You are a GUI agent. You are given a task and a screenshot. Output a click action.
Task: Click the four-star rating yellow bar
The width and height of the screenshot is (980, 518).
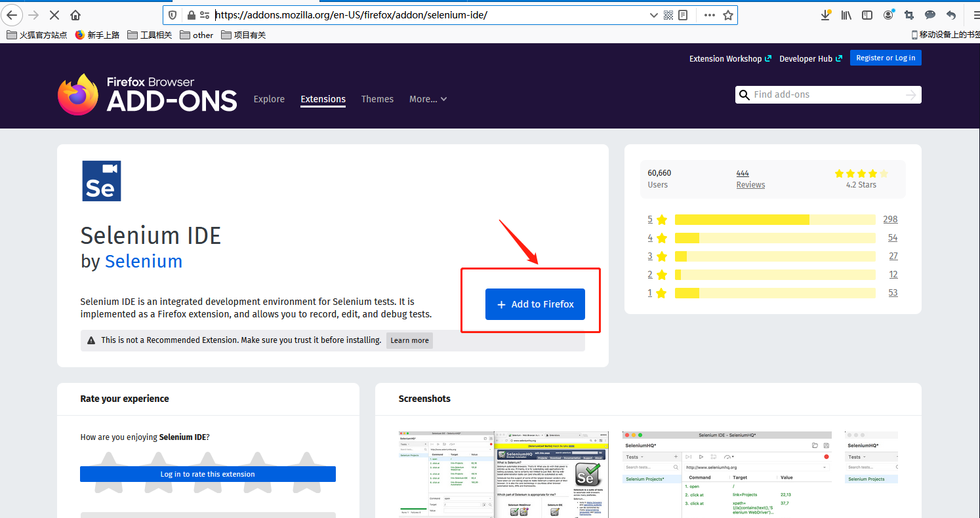775,238
